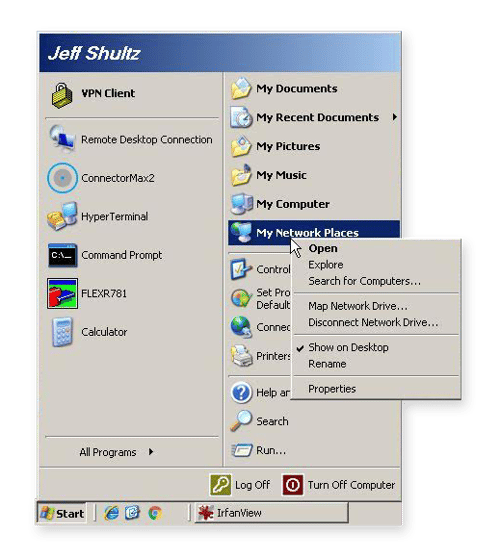Image resolution: width=500 pixels, height=558 pixels.
Task: Click the My Pictures label
Action: (x=288, y=146)
